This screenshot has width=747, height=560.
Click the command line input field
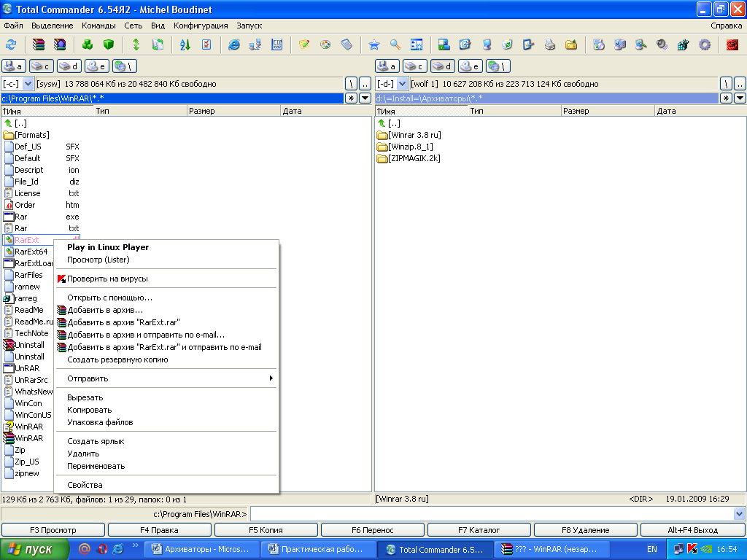pyautogui.click(x=492, y=514)
